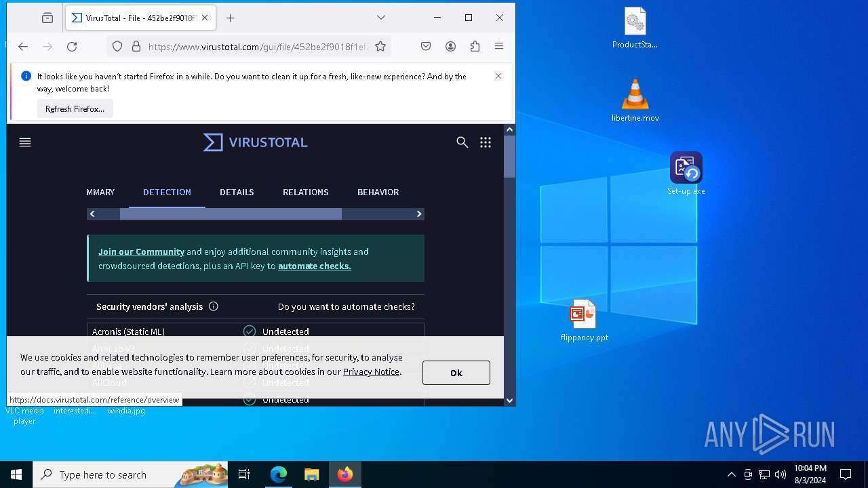Select the windia.jpg desktop file
Viewport: 868px width, 488px height.
126,411
